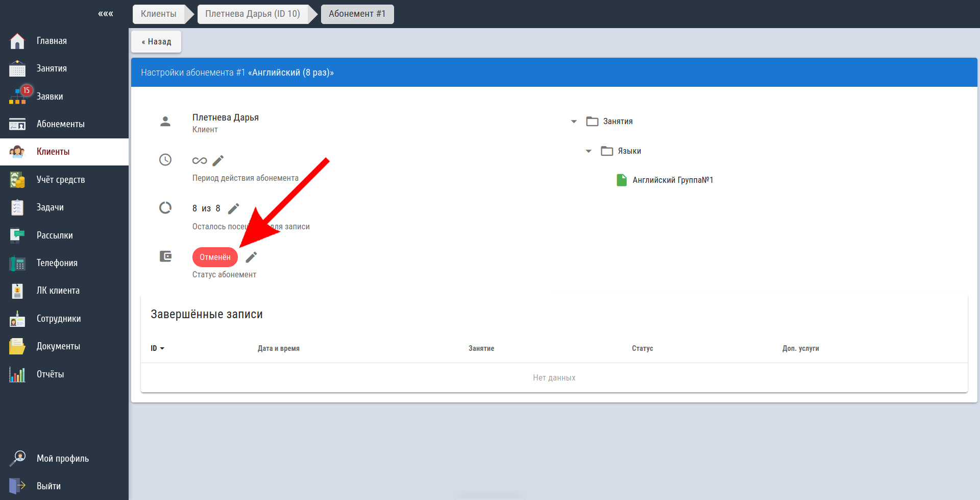Open Занятия in the sidebar menu
The width and height of the screenshot is (980, 500).
(52, 68)
